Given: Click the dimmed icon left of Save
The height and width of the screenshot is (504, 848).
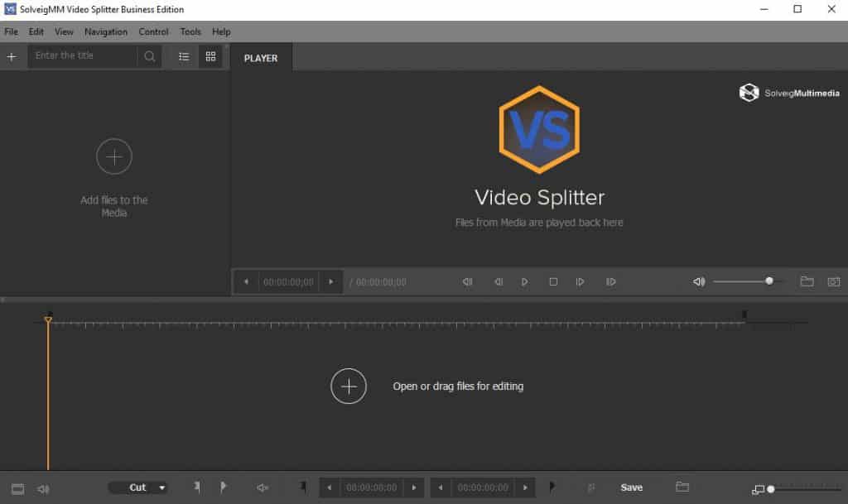Looking at the screenshot, I should pyautogui.click(x=591, y=487).
